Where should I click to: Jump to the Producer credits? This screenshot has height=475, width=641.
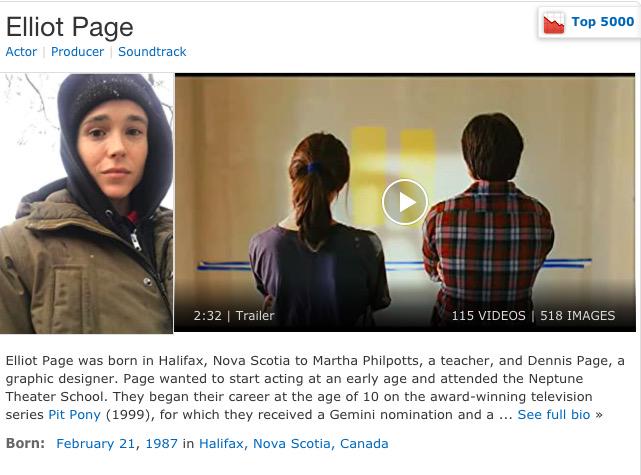coord(77,52)
